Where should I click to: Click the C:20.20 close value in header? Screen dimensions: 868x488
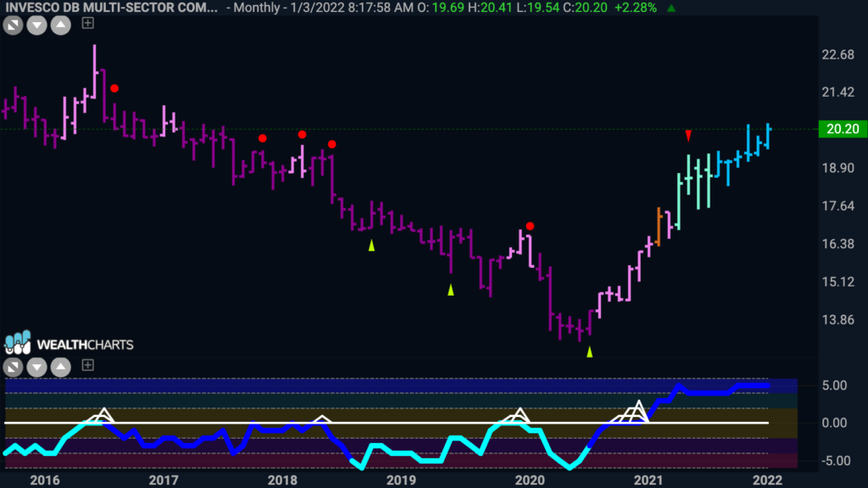(x=585, y=8)
